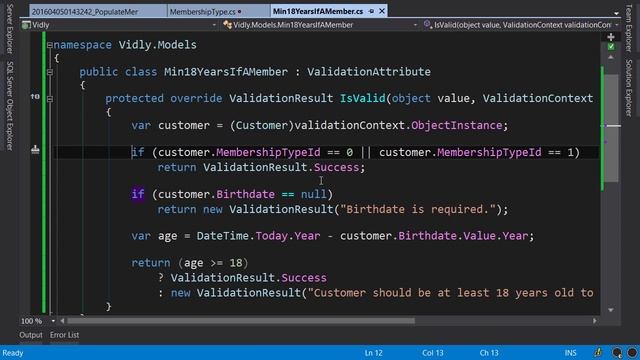The width and height of the screenshot is (640, 360).
Task: Close the Min18YearsIfAMember.cs tab
Action: pyautogui.click(x=382, y=11)
